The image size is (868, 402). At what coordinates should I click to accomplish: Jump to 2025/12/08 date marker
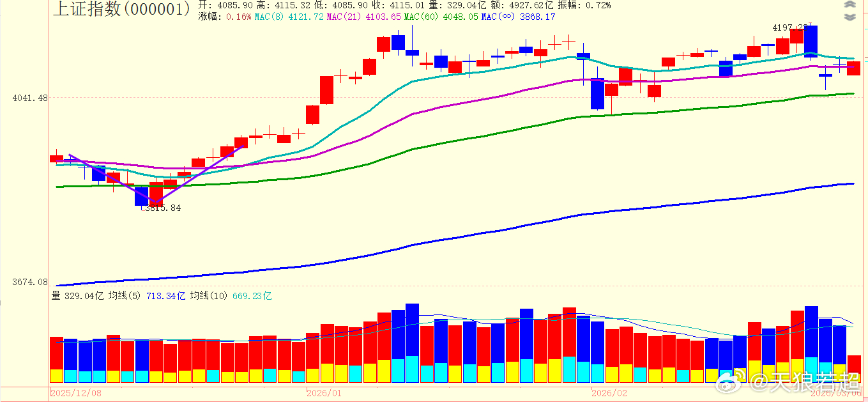[76, 392]
